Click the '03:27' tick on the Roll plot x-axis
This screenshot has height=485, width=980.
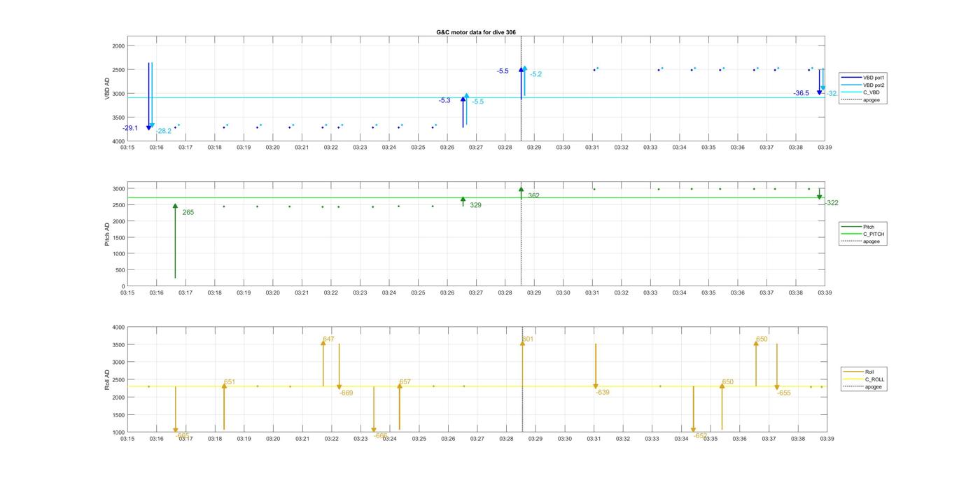(477, 439)
